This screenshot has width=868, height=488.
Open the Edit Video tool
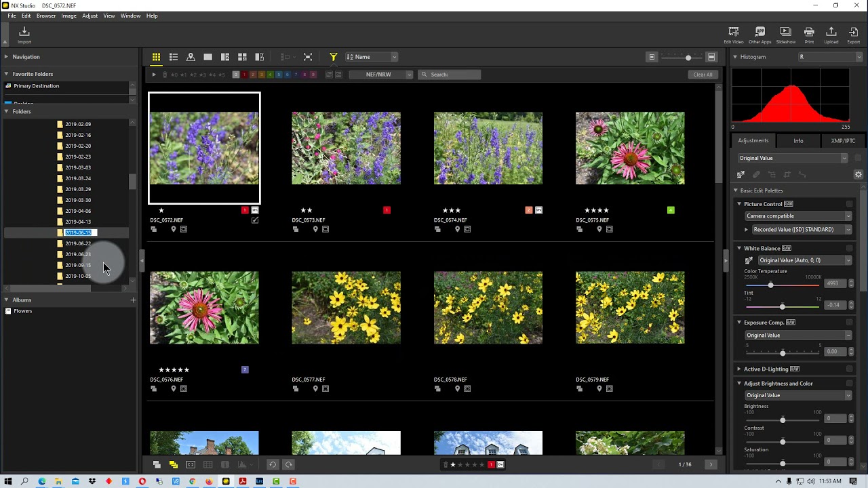coord(734,35)
